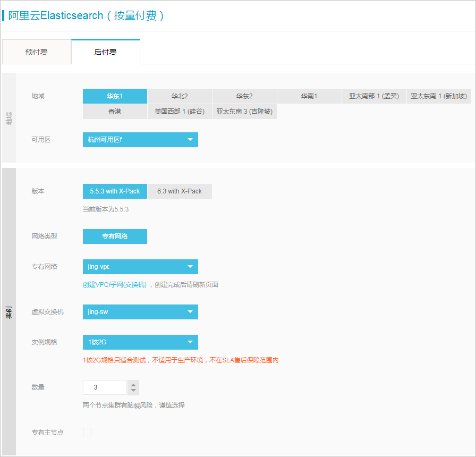Expand the jing-sw virtual switch dropdown
476x457 pixels.
(x=140, y=312)
